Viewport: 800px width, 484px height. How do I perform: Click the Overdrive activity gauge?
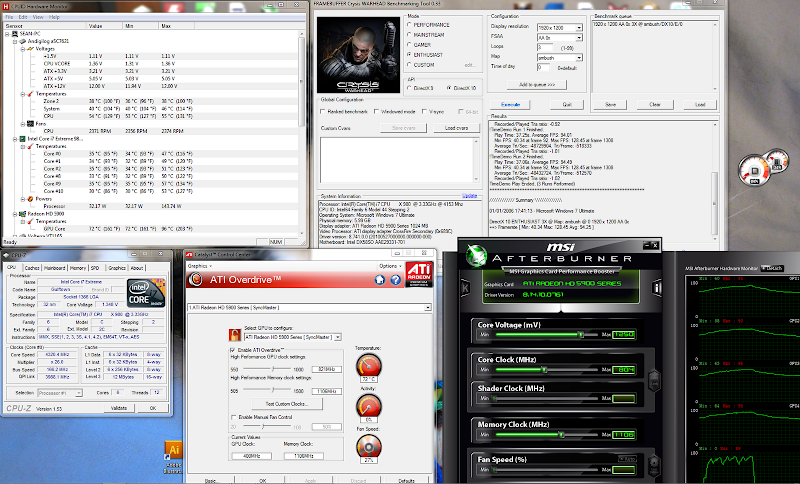pos(368,407)
